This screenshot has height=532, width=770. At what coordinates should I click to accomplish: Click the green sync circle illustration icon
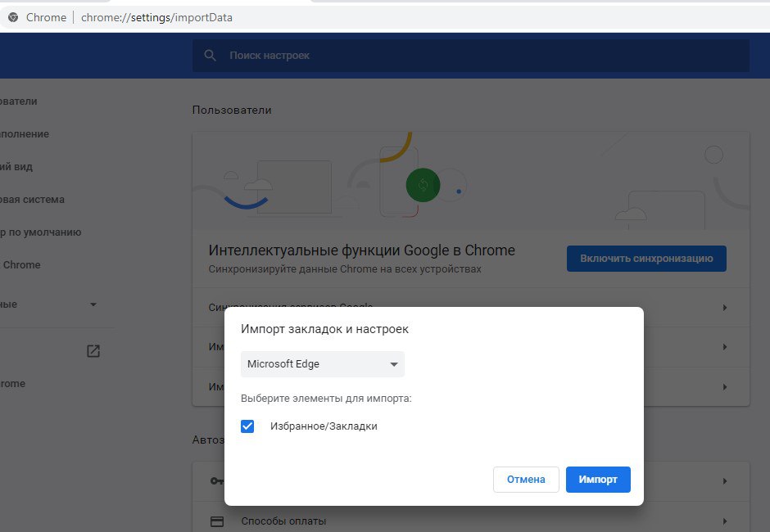pyautogui.click(x=423, y=185)
